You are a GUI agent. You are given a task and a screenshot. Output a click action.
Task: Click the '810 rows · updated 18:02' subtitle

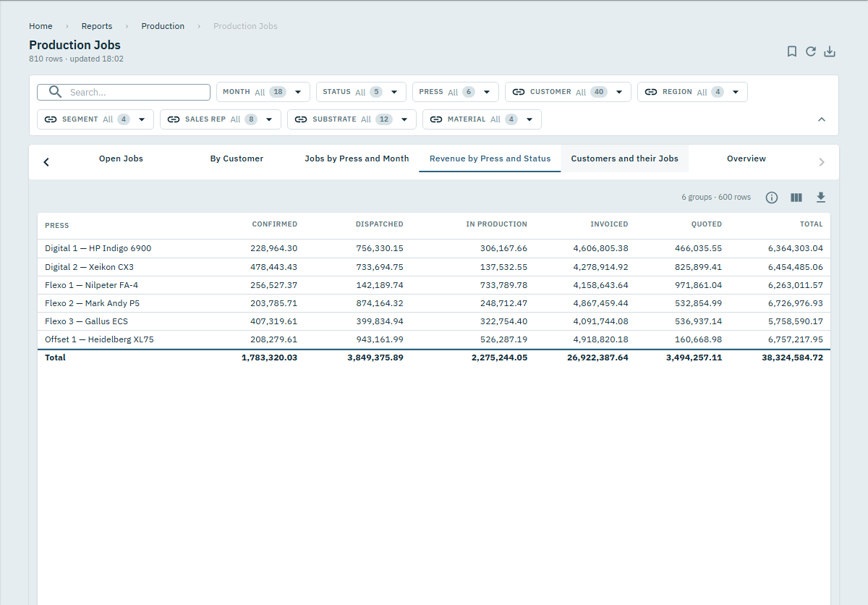click(x=76, y=59)
